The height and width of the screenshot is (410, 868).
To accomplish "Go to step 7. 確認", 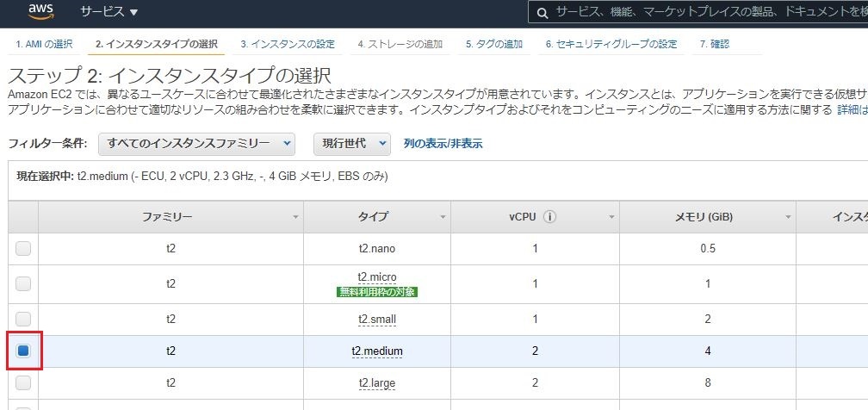I will tap(715, 44).
